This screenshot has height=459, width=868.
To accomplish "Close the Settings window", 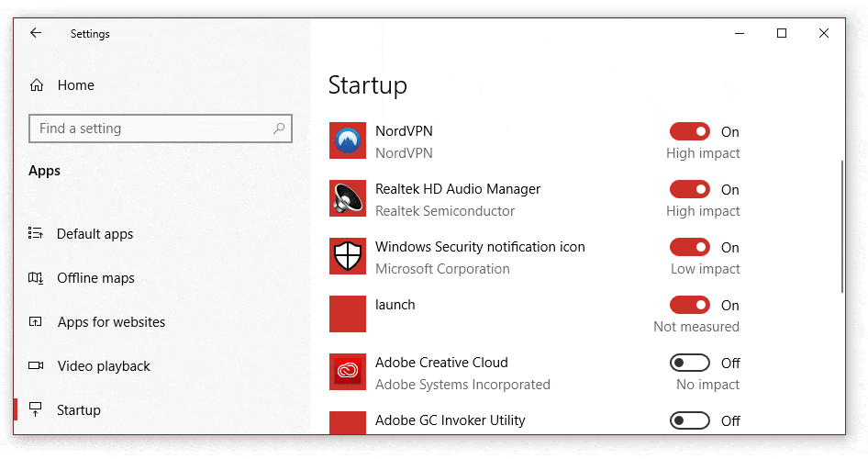I will point(824,33).
